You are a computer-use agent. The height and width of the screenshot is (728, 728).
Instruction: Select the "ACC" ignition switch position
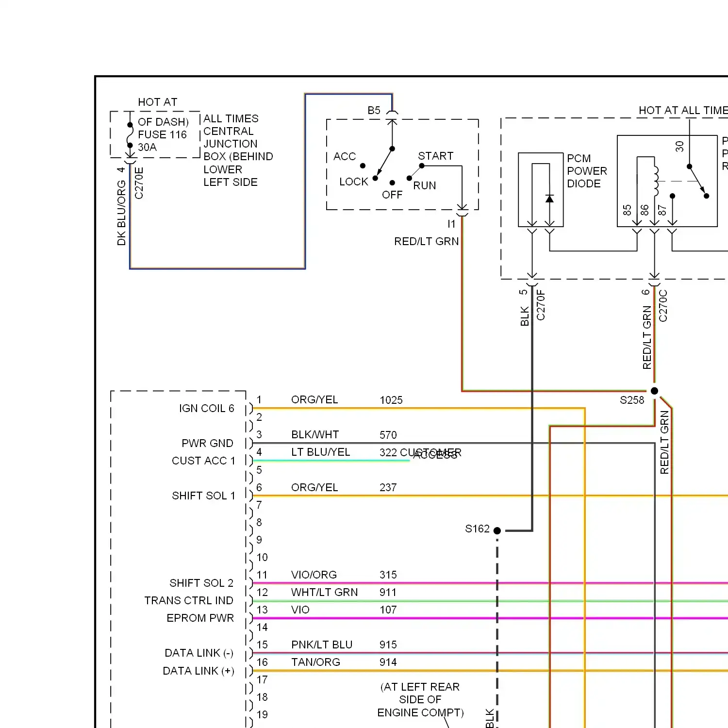pyautogui.click(x=345, y=156)
